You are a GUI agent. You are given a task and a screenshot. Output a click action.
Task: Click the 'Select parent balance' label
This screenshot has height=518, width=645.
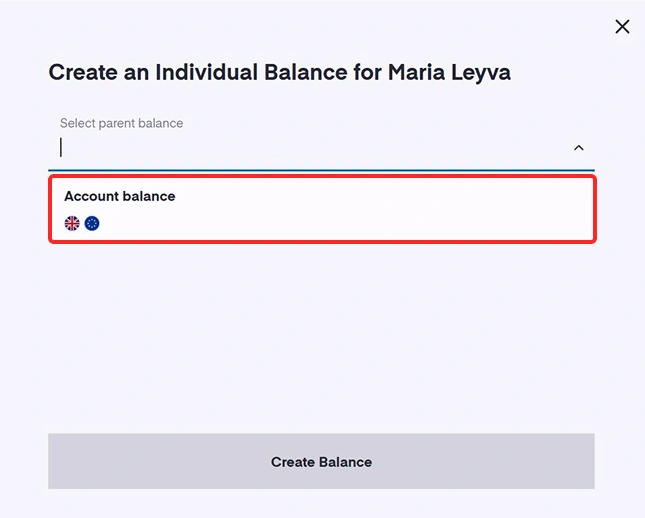[x=121, y=124]
